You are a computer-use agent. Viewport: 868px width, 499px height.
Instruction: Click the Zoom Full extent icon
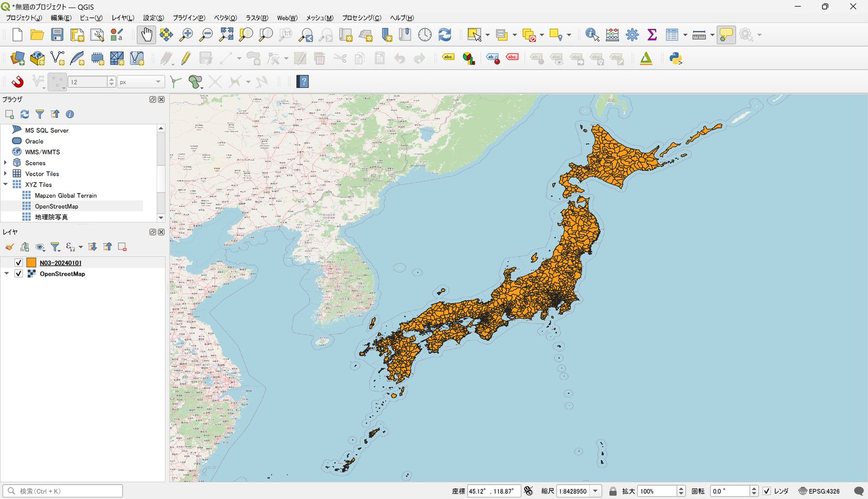pos(226,35)
